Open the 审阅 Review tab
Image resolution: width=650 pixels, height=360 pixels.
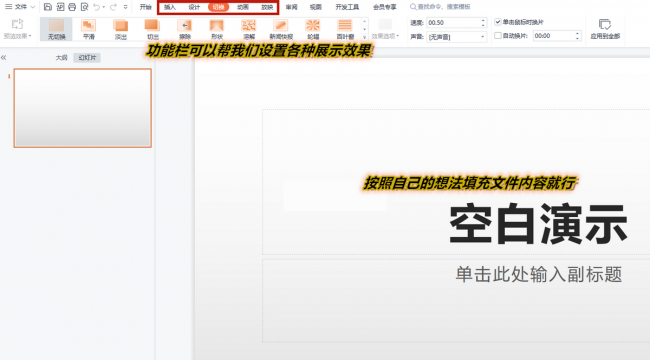[x=291, y=7]
